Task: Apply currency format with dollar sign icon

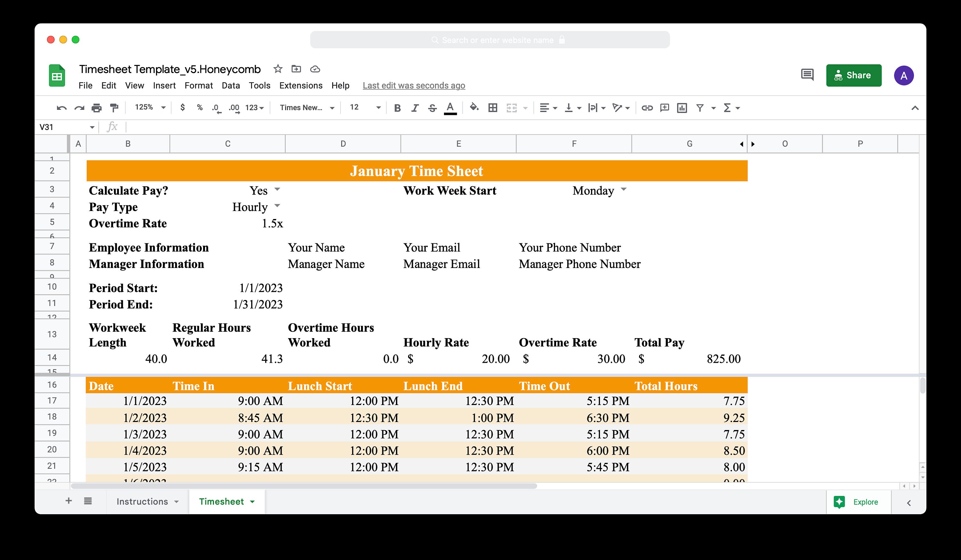Action: pyautogui.click(x=182, y=108)
